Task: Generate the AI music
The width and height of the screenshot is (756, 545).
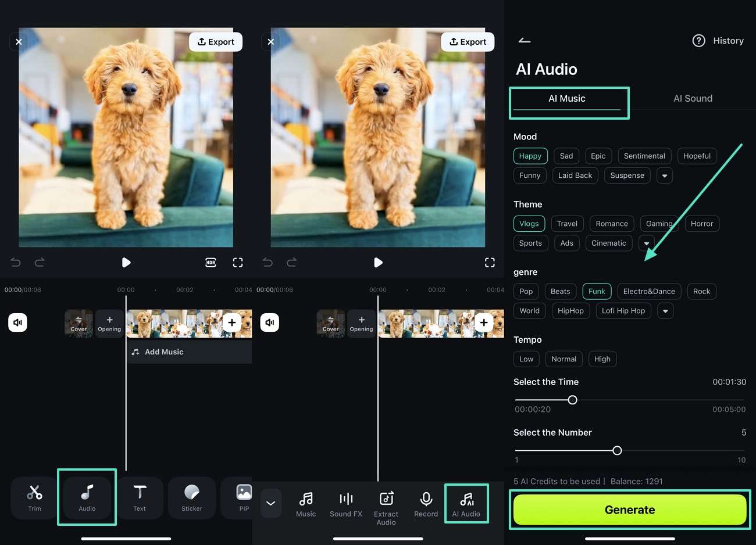Action: click(630, 510)
